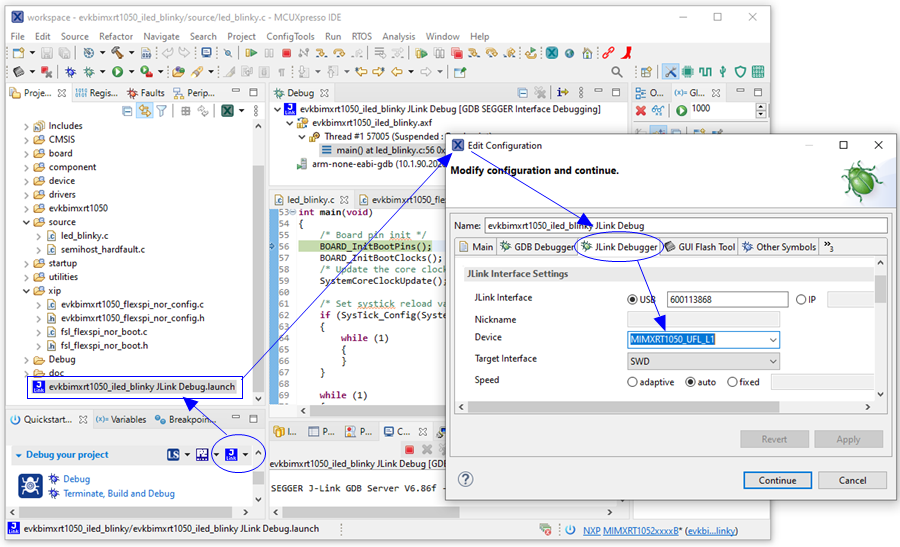900x547 pixels.
Task: Click the NXP link in status bar
Action: coord(591,531)
